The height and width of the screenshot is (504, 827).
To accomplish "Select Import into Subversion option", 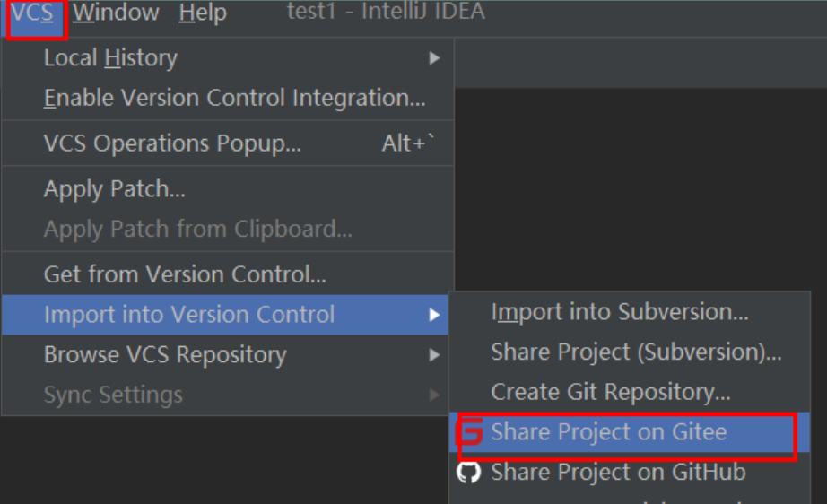I will (620, 312).
